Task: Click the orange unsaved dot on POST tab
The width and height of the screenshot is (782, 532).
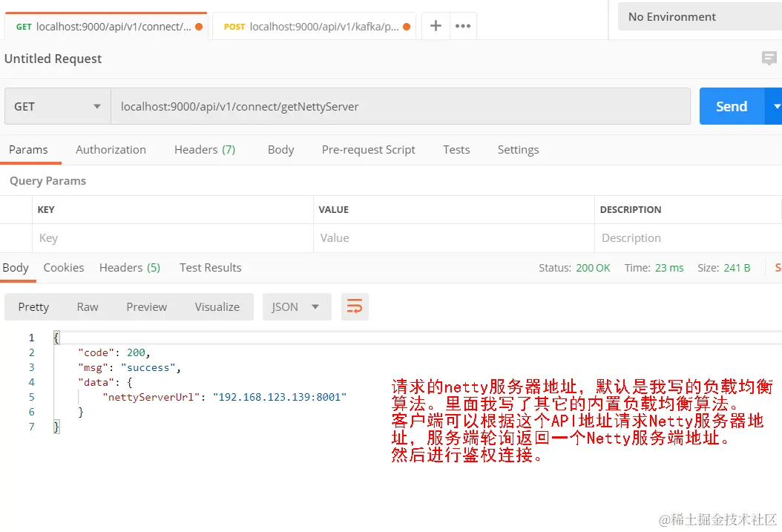Action: pyautogui.click(x=407, y=27)
